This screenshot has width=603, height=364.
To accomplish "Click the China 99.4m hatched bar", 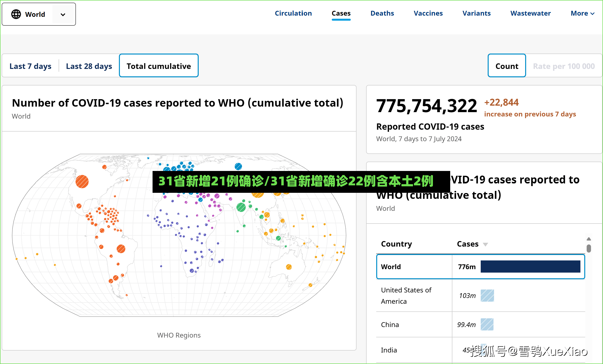I will click(x=487, y=325).
